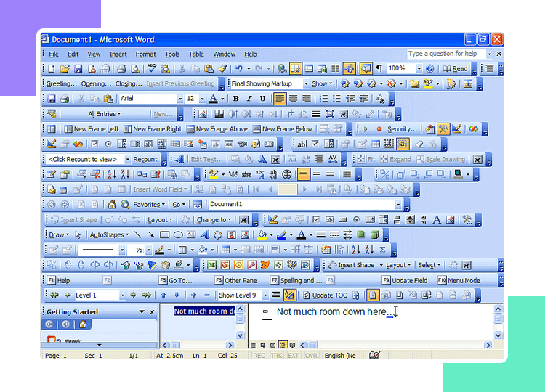Open the font size 12 dropdown
This screenshot has height=392, width=545.
[x=202, y=99]
